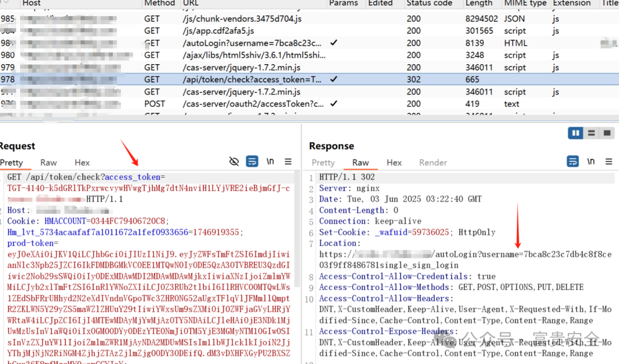Toggle word wrap icon in Request panel
Viewport: 619px width, 364px height.
coord(252,162)
